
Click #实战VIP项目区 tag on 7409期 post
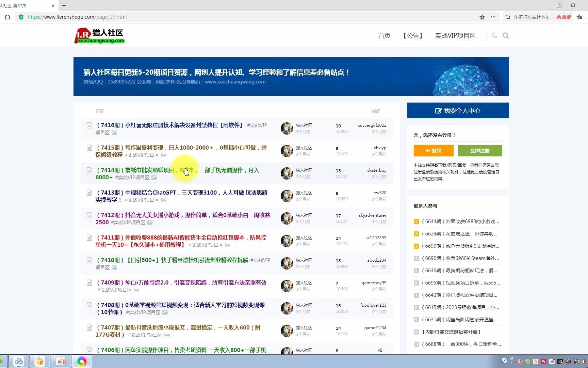115,290
